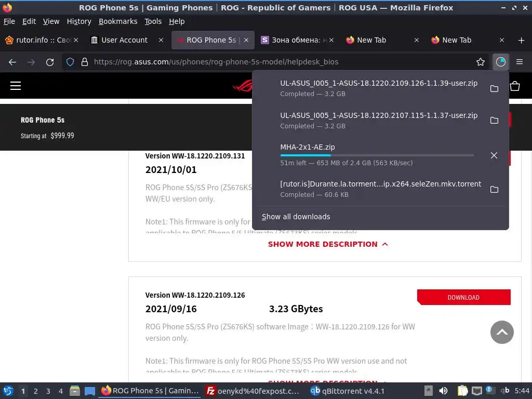Open the Edit menu
The height and width of the screenshot is (399, 532).
29,21
